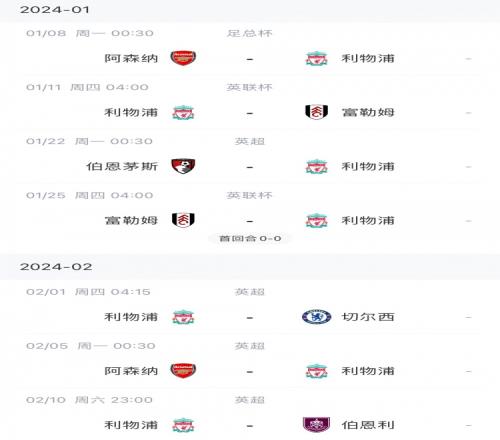Click 足总杯 competition label on 01/08

coord(250,33)
